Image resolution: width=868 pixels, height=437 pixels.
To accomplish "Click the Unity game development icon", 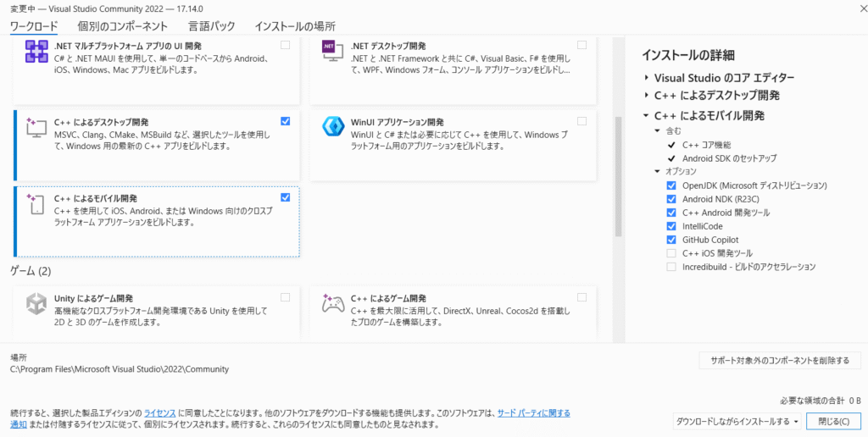I will tap(37, 305).
